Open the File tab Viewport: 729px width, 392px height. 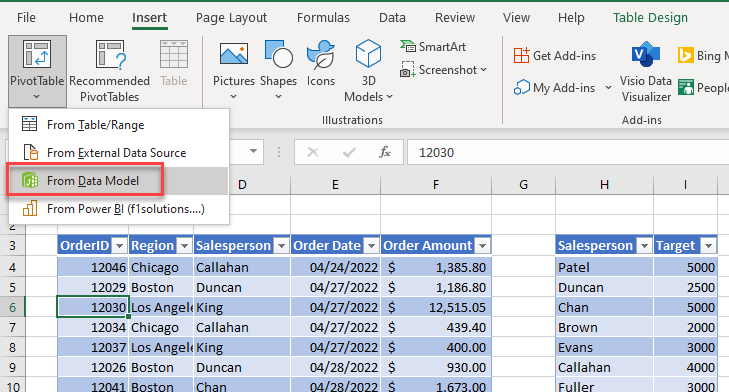click(26, 18)
